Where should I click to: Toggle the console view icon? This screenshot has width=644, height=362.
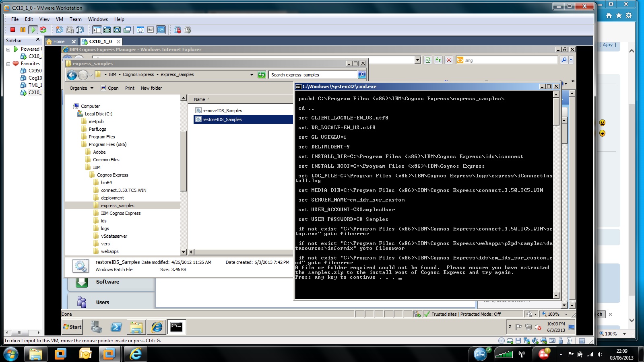point(161,30)
